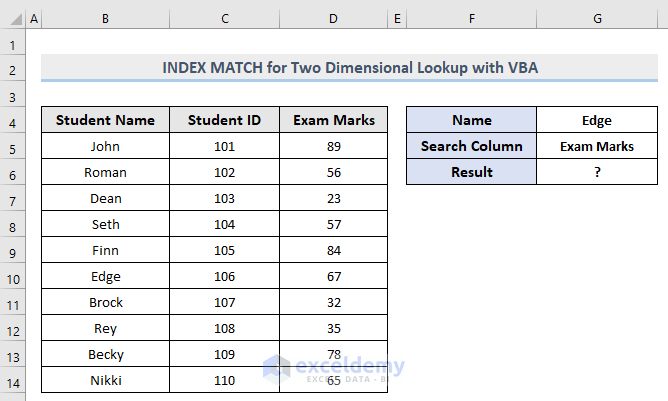
Task: Select the Exam Marks table header cell
Action: [x=333, y=120]
